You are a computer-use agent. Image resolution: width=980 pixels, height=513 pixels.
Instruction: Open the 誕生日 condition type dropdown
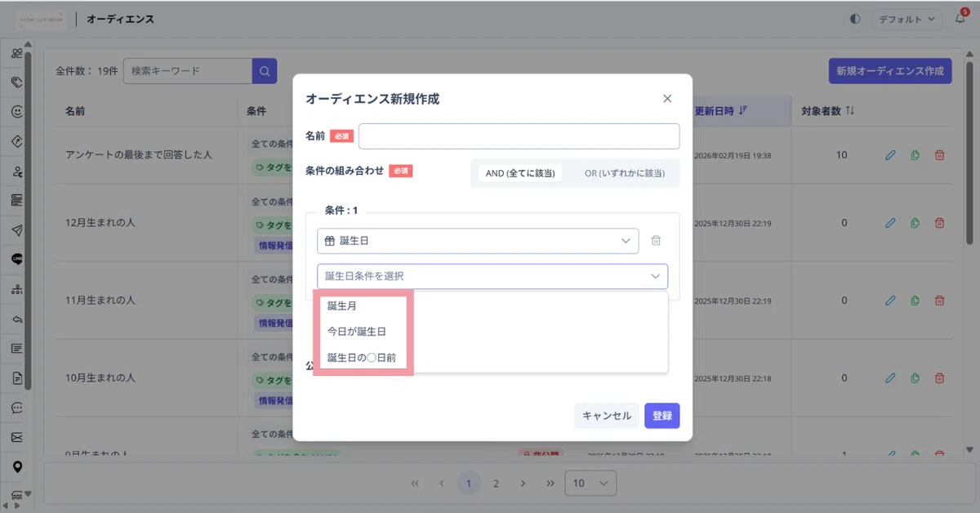pos(478,241)
